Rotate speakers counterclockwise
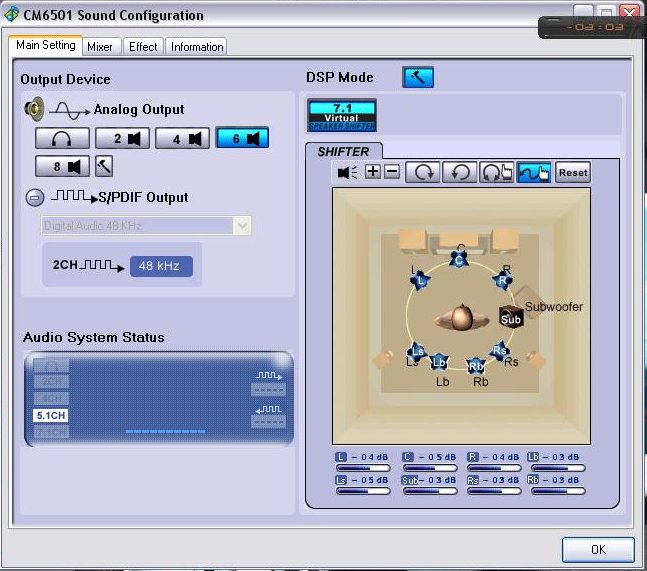This screenshot has width=647, height=571. (x=459, y=172)
